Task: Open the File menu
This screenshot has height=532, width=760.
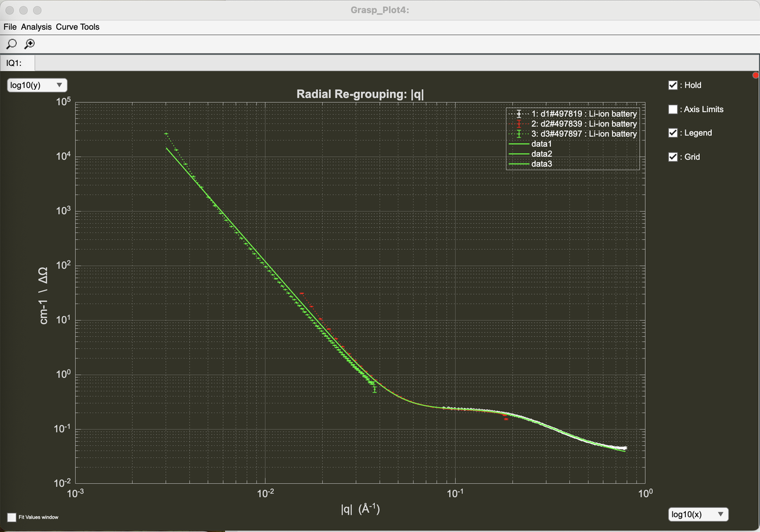Action: click(x=10, y=27)
